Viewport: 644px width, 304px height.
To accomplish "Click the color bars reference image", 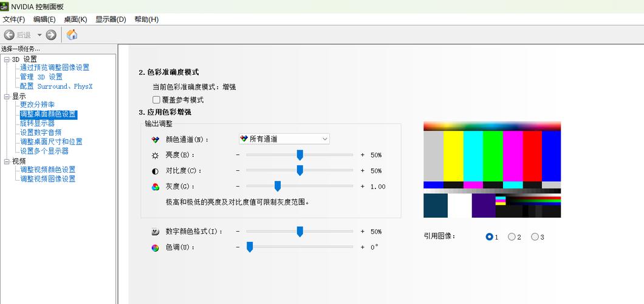I will tap(492, 170).
